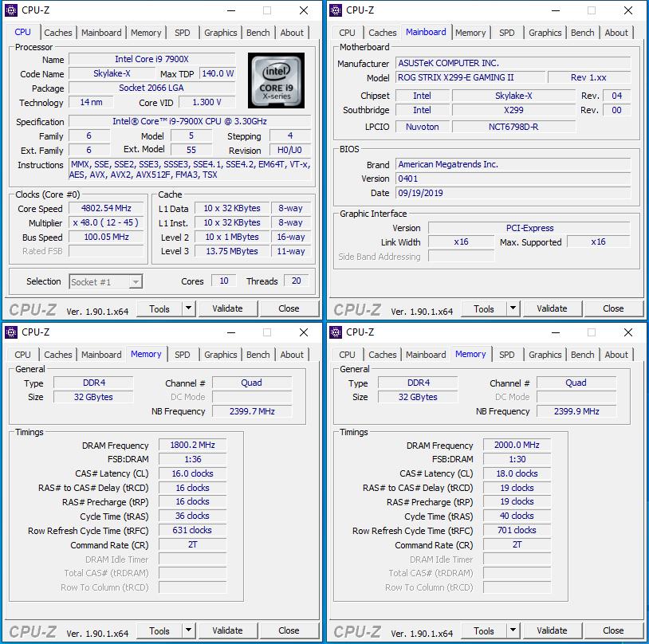649x644 pixels.
Task: Open the Socket #1 selection dropdown
Action: pos(106,282)
